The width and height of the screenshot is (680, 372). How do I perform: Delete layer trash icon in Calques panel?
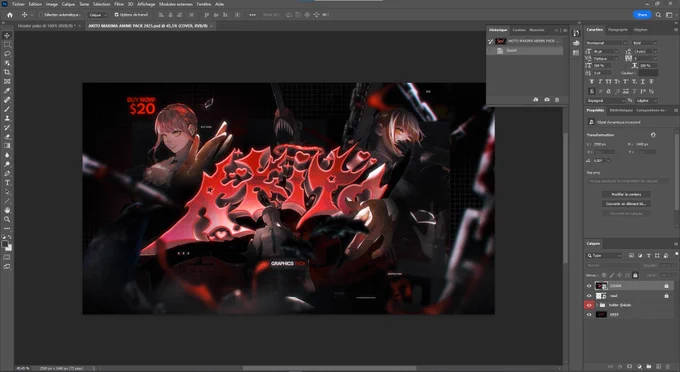click(x=668, y=367)
